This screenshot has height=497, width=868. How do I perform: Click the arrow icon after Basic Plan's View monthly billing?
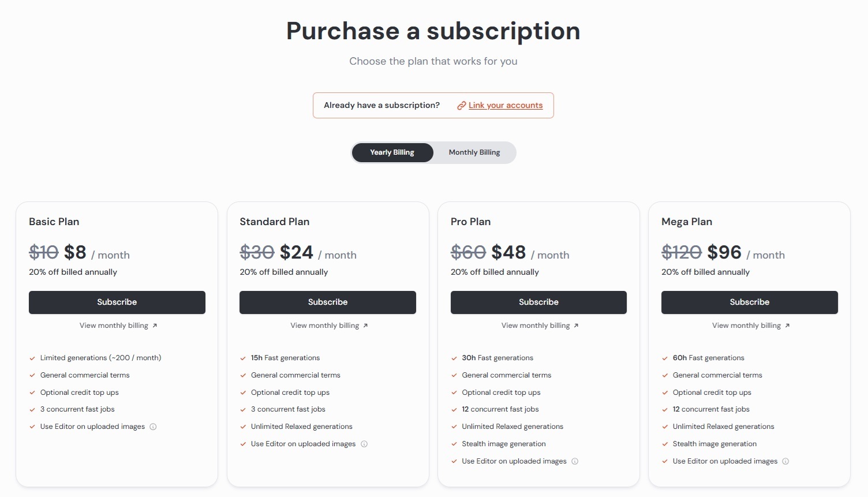pyautogui.click(x=155, y=326)
